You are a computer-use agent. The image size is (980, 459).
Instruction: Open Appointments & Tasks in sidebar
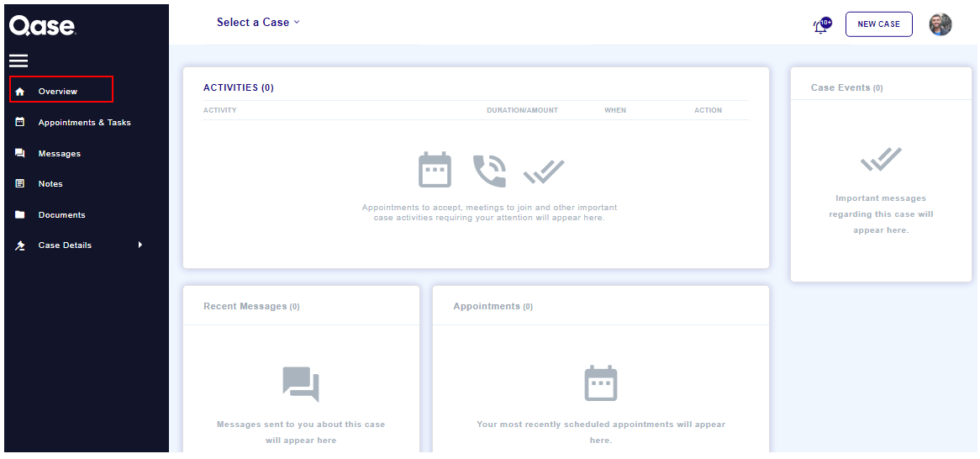click(x=84, y=123)
